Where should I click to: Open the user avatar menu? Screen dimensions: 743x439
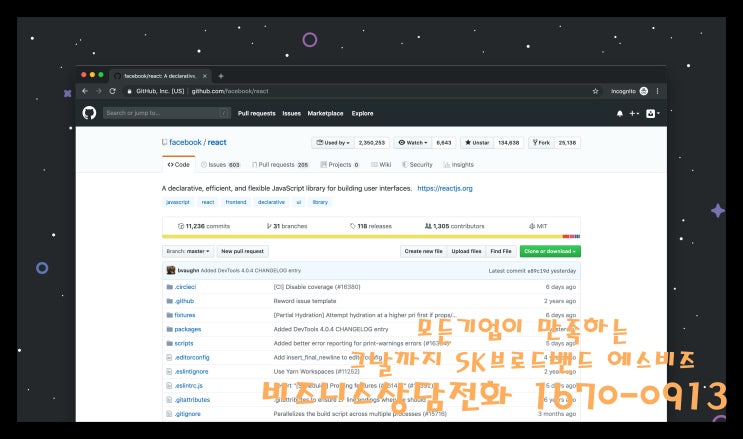[x=652, y=113]
